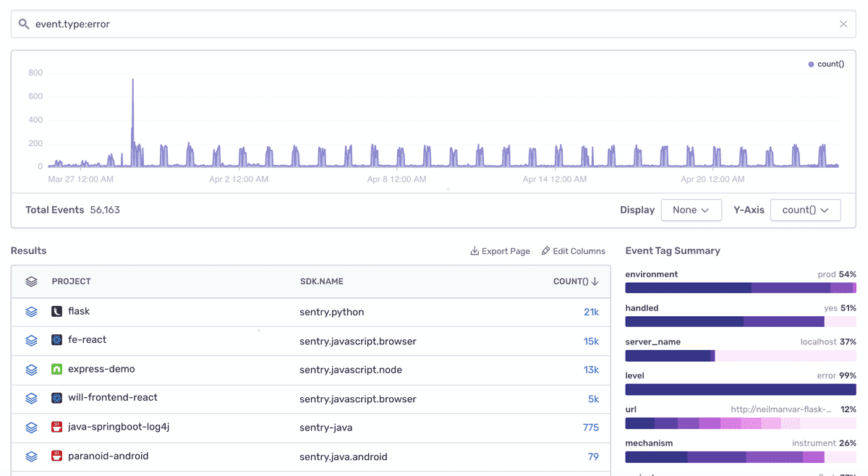Open the Y-Axis count() dropdown
This screenshot has height=476, width=868.
(806, 210)
